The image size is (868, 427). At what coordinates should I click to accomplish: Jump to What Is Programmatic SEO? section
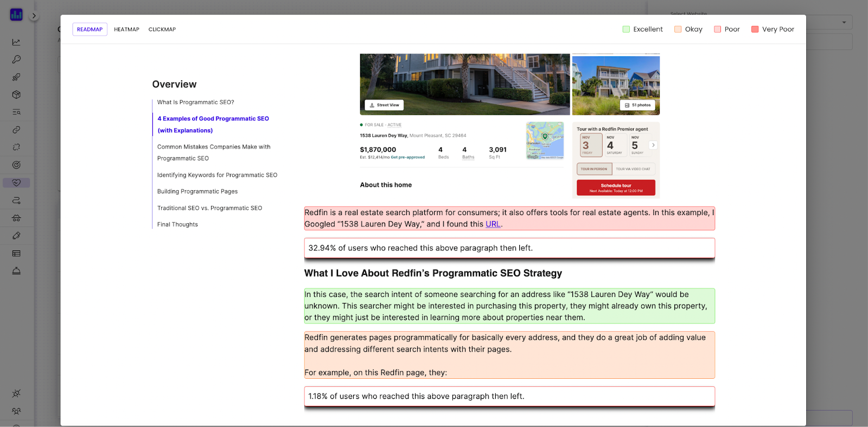[195, 102]
